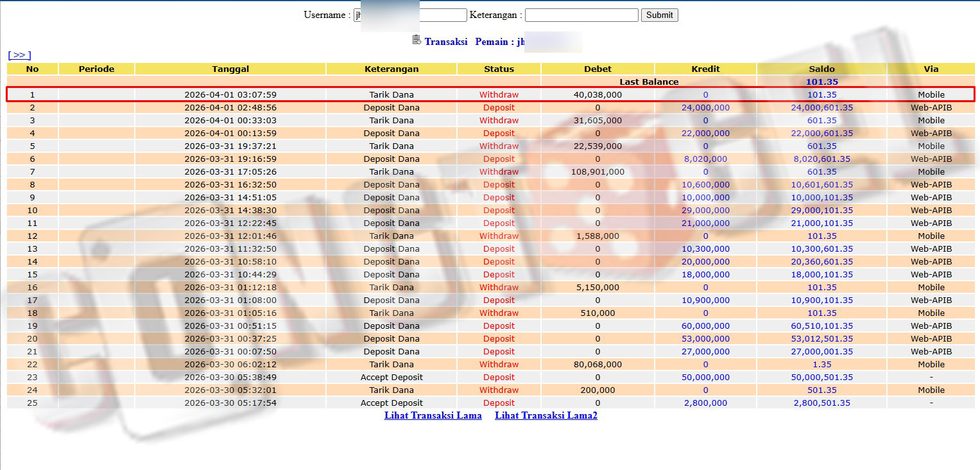
Task: Focus the Username input field
Action: tap(410, 15)
